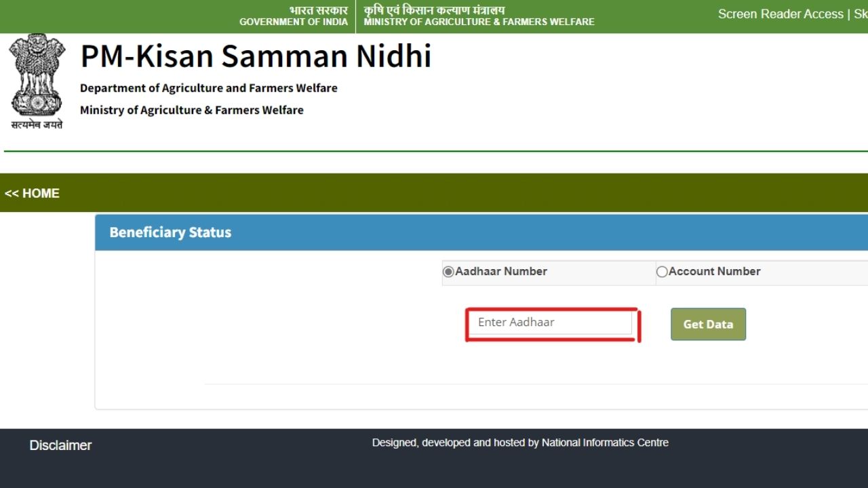Go back using the << HOME link
Image resolution: width=868 pixels, height=488 pixels.
(32, 193)
